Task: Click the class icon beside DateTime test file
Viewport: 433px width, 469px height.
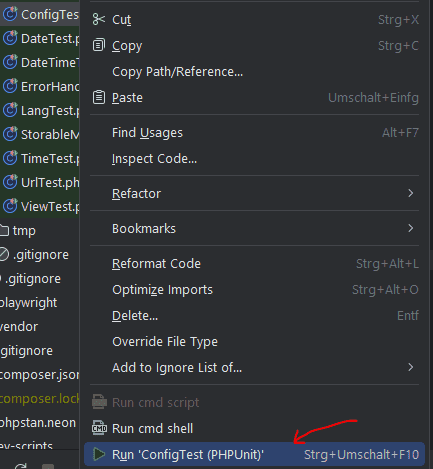Action: coord(10,62)
